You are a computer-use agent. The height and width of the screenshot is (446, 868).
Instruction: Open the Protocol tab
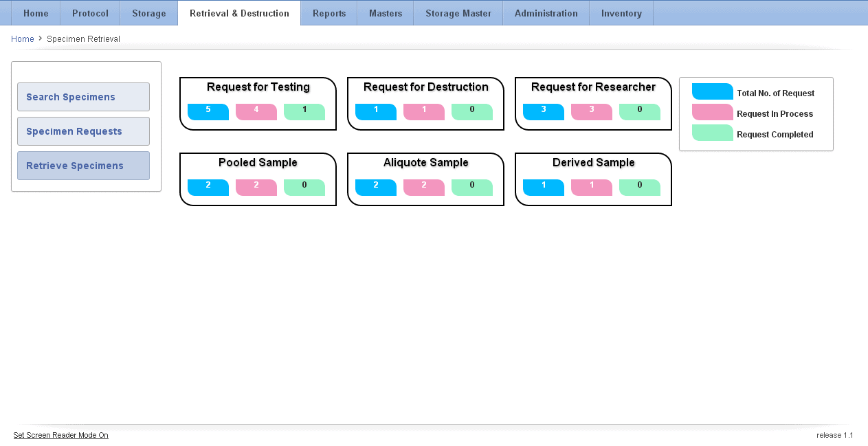click(x=90, y=13)
